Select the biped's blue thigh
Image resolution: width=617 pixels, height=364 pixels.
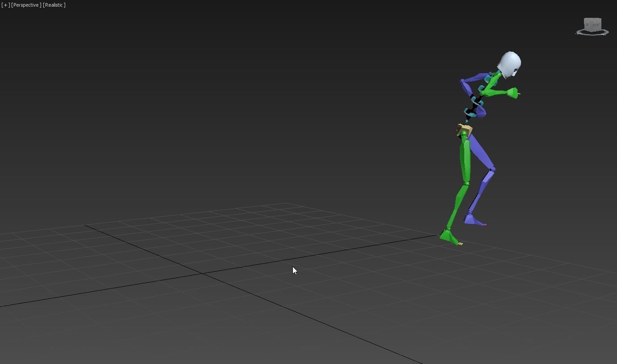[483, 153]
